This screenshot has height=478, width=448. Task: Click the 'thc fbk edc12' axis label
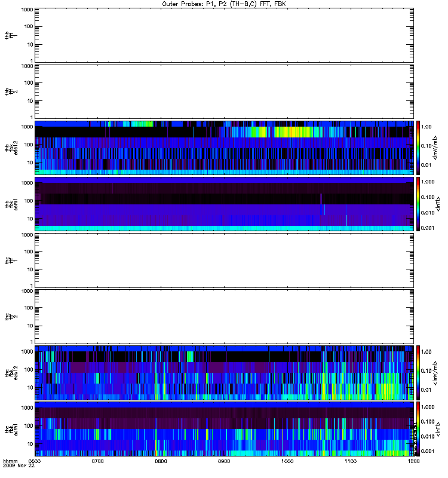tap(11, 373)
